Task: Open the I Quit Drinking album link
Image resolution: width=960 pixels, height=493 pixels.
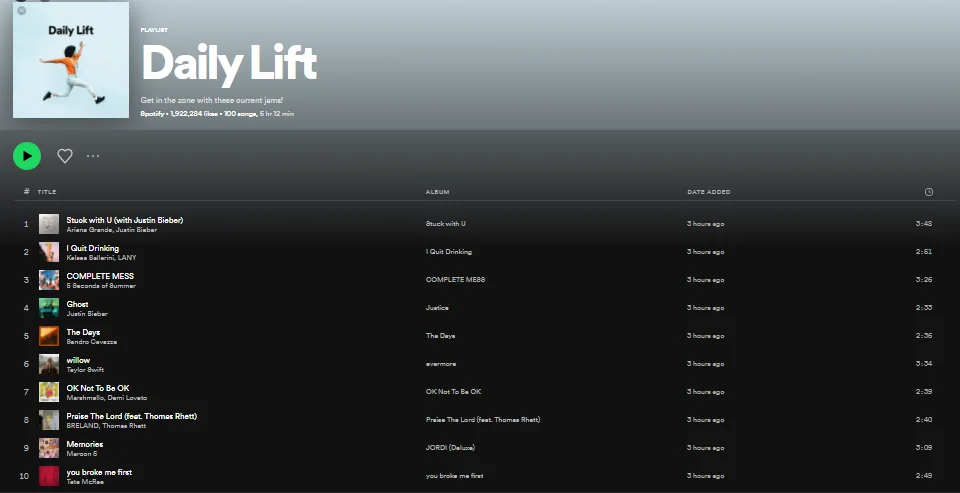Action: [x=449, y=252]
